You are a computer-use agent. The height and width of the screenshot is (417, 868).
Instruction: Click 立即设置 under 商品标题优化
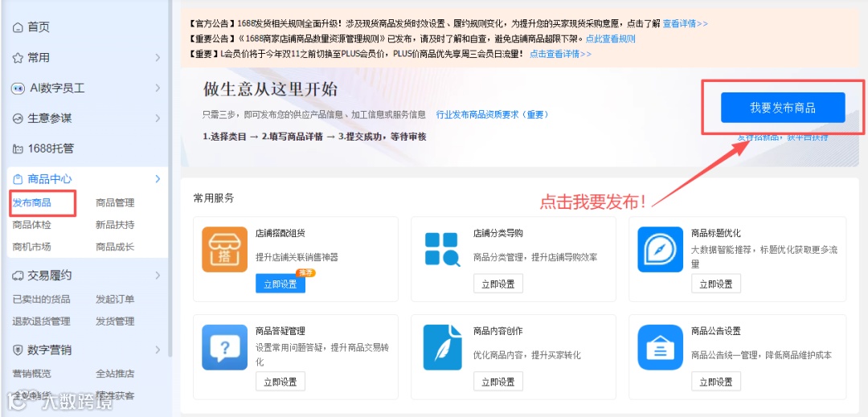pyautogui.click(x=716, y=284)
